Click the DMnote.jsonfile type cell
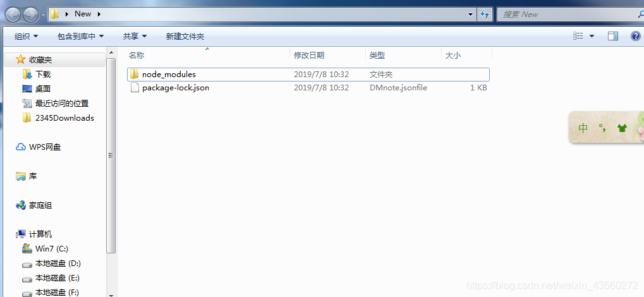644x297 pixels. [x=398, y=87]
